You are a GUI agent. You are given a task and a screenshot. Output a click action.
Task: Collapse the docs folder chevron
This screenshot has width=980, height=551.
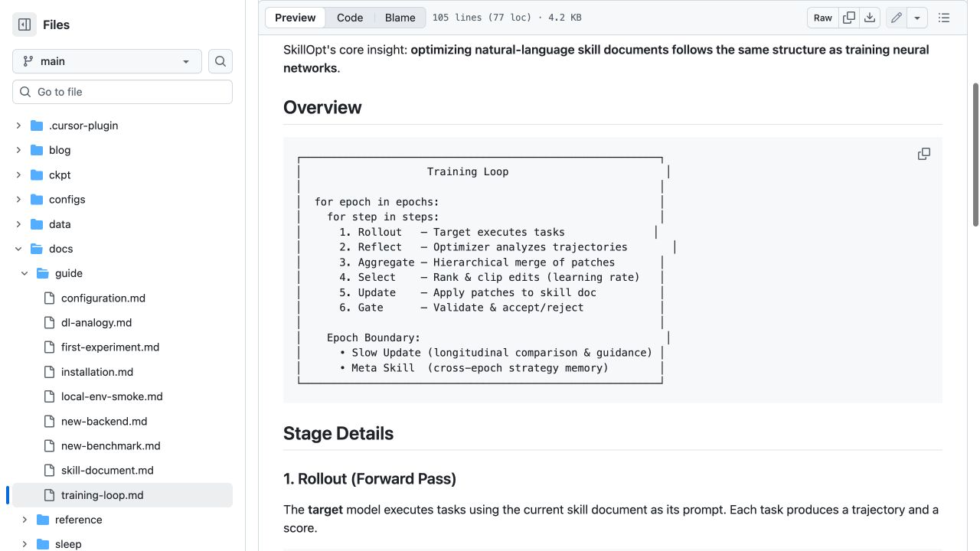[18, 249]
